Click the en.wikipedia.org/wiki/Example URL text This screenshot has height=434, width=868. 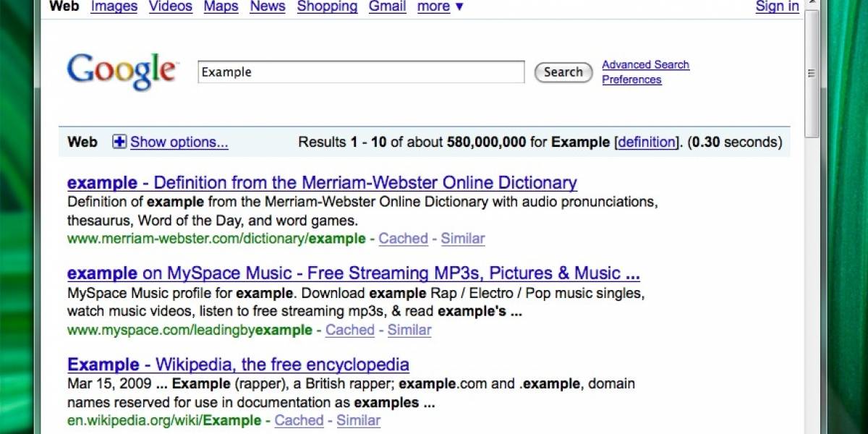[164, 420]
